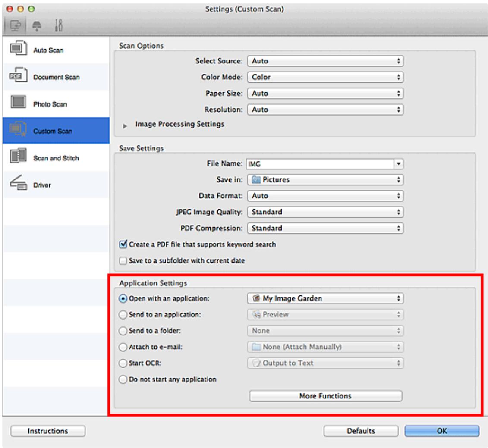Select Do not start any application
The image size is (488, 448).
coord(123,379)
